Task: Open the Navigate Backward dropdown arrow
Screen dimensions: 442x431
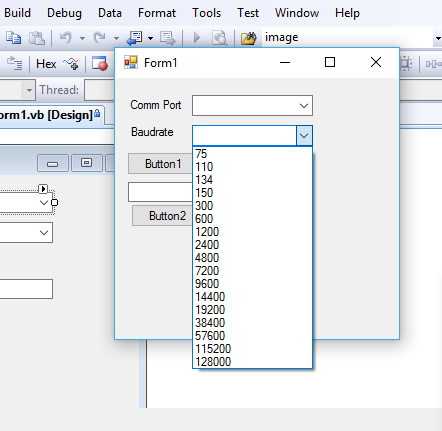Action: 151,38
